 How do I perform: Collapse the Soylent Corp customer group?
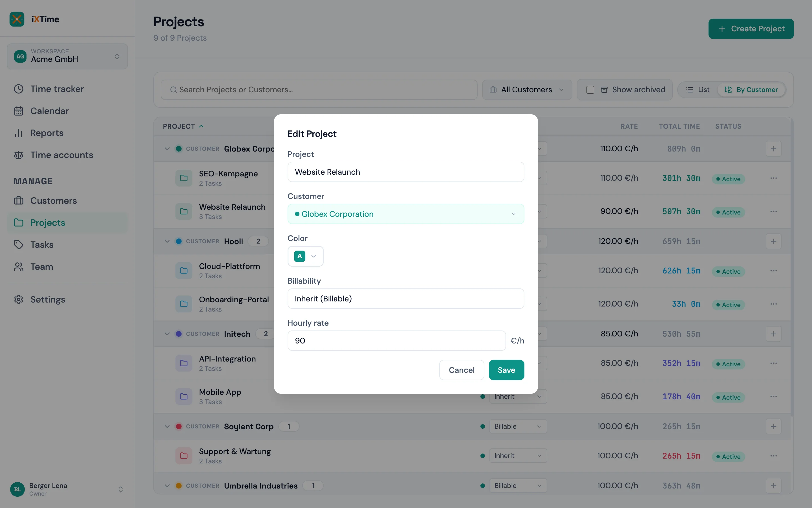[167, 426]
